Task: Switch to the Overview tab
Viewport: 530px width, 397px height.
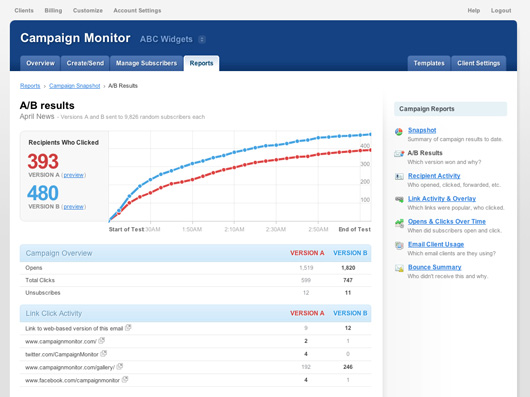Action: [x=40, y=63]
